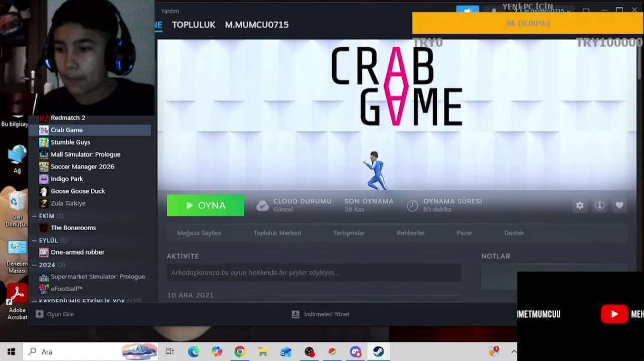The width and height of the screenshot is (644, 361).
Task: Switch to OBS Studio on taskbar
Action: [x=309, y=351]
